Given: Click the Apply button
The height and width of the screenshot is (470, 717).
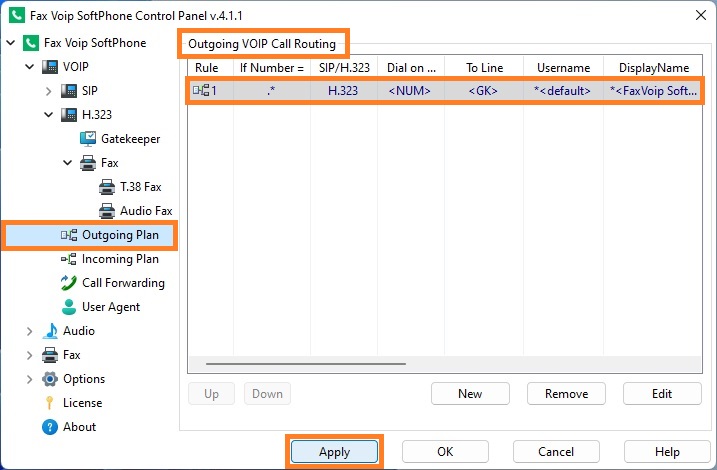Looking at the screenshot, I should (x=335, y=452).
